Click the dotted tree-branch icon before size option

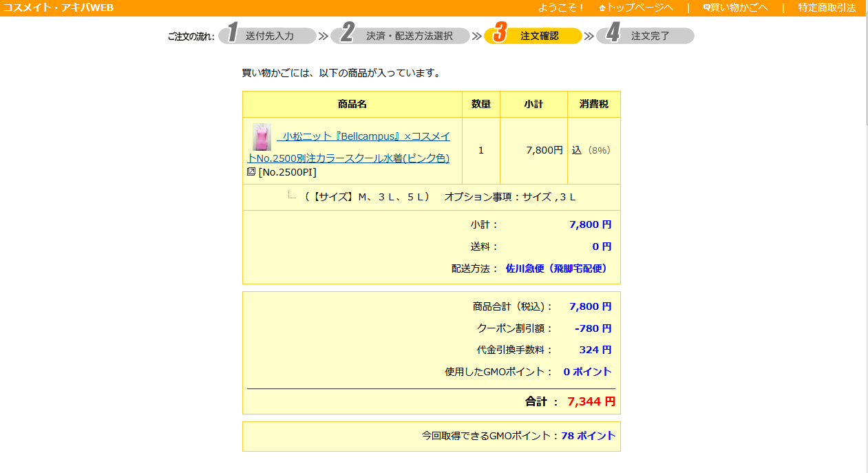[x=292, y=196]
